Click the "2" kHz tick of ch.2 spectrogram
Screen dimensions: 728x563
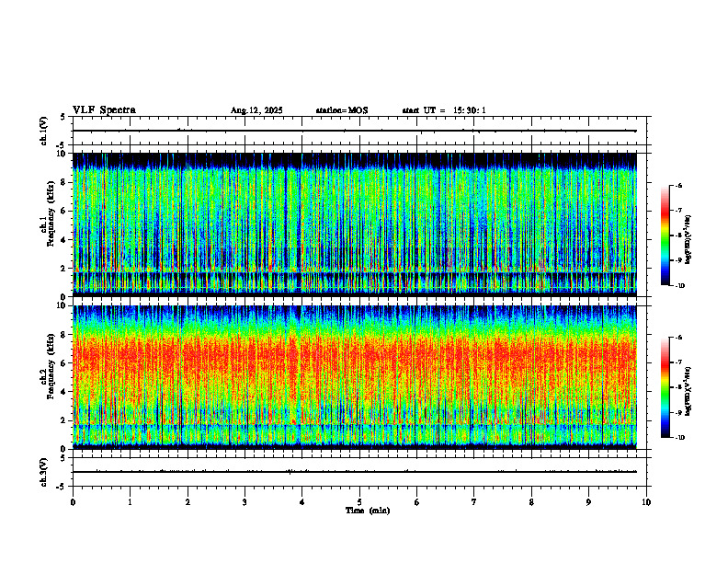pyautogui.click(x=64, y=420)
